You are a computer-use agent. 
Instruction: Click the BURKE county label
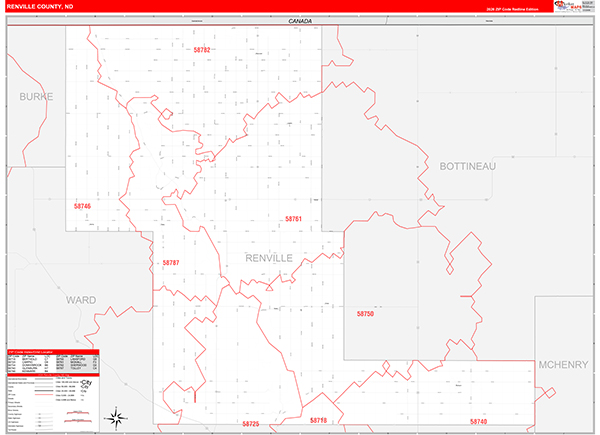pyautogui.click(x=36, y=97)
